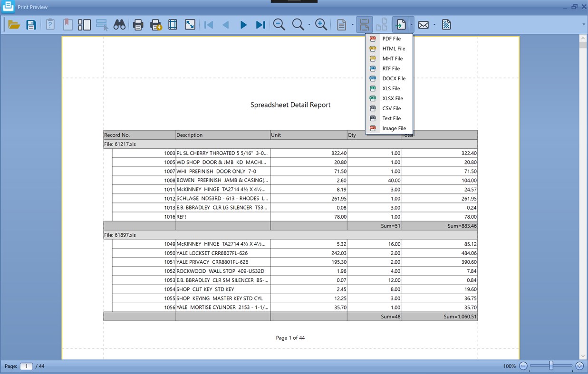Save the current document
The width and height of the screenshot is (588, 374).
pyautogui.click(x=31, y=24)
